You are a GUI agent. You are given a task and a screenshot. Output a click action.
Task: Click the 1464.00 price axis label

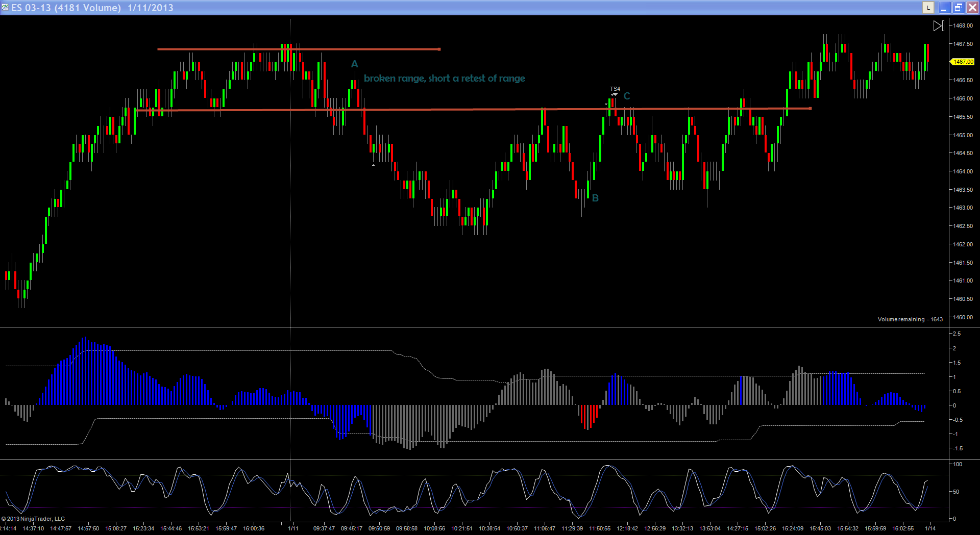click(x=963, y=171)
